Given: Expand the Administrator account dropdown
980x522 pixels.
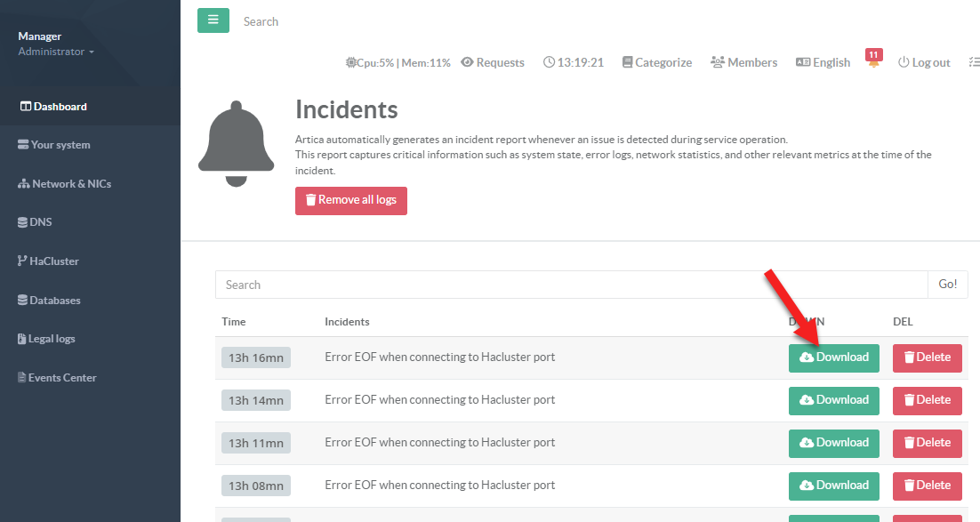Looking at the screenshot, I should 56,52.
